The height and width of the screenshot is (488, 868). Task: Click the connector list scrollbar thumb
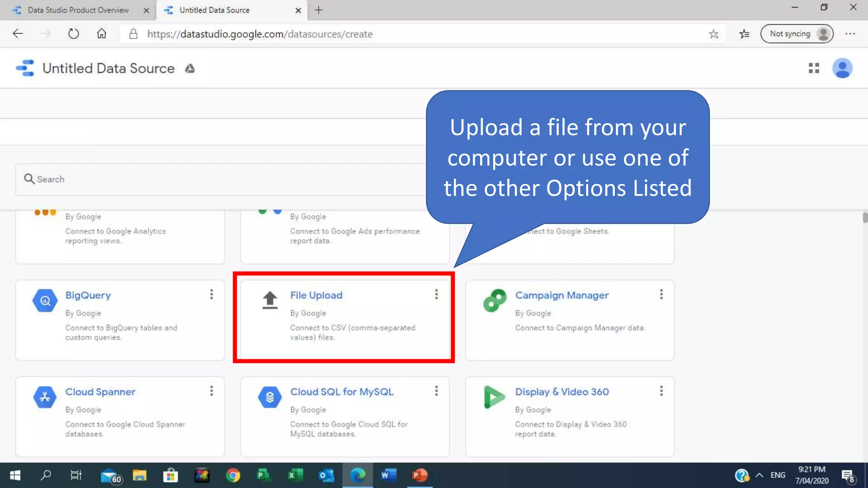pos(865,218)
